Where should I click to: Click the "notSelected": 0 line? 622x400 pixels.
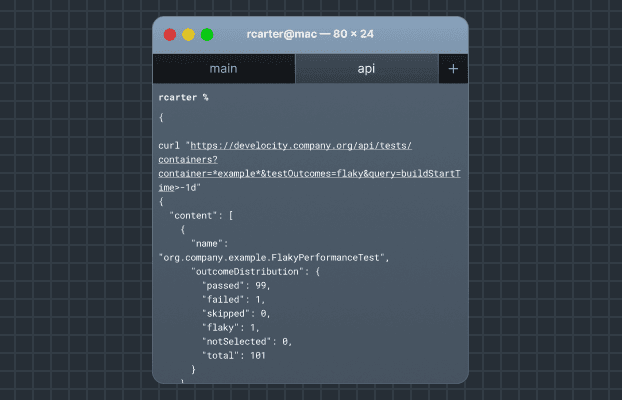coord(247,341)
